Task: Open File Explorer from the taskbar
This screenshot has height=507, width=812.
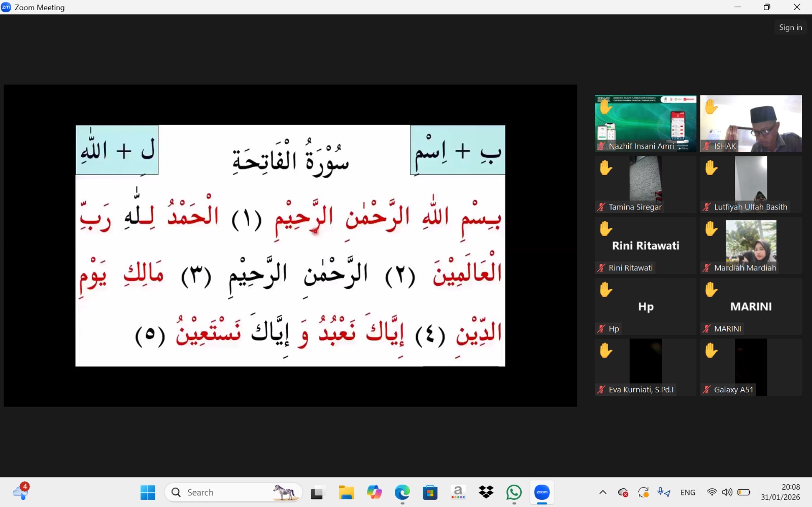Action: point(347,492)
